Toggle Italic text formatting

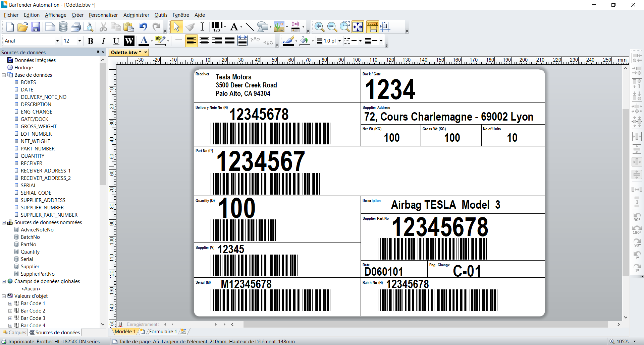pyautogui.click(x=103, y=41)
